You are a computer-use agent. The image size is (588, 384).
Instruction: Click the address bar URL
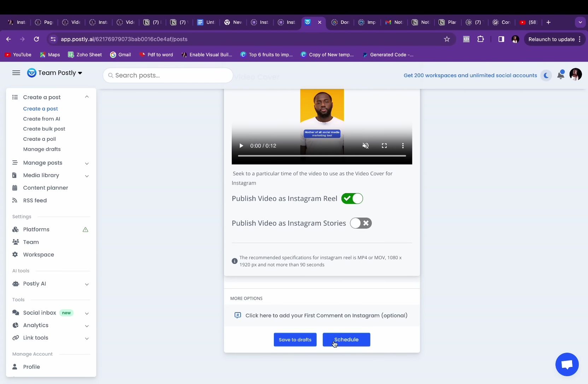[124, 39]
